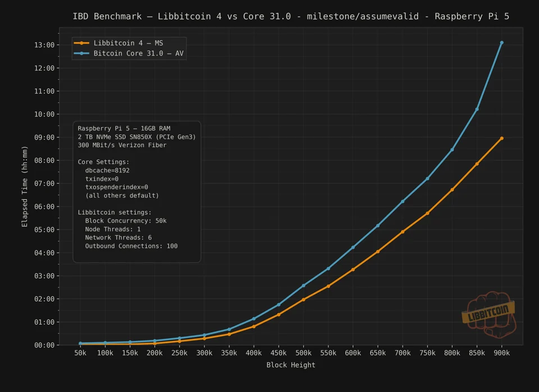The width and height of the screenshot is (539, 392).
Task: Click the 450k x-axis tick label
Action: click(x=278, y=353)
